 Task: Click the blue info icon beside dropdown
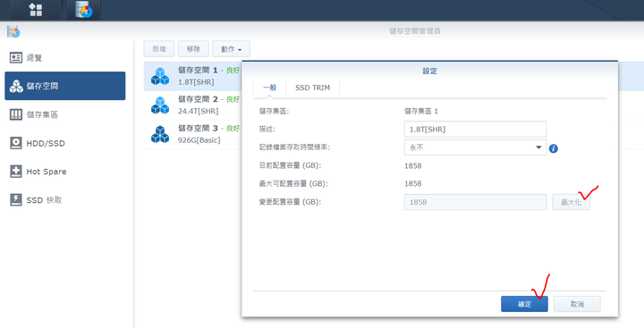pos(554,148)
